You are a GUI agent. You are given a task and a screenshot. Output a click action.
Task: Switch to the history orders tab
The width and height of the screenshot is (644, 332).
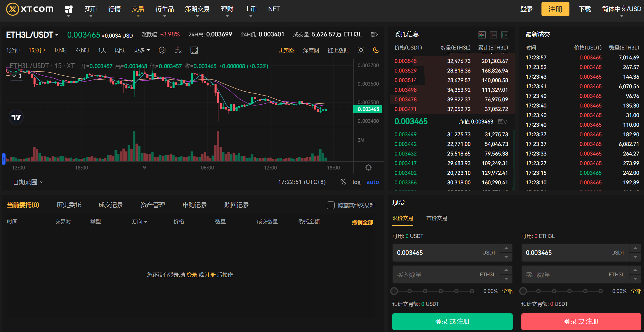pos(69,205)
